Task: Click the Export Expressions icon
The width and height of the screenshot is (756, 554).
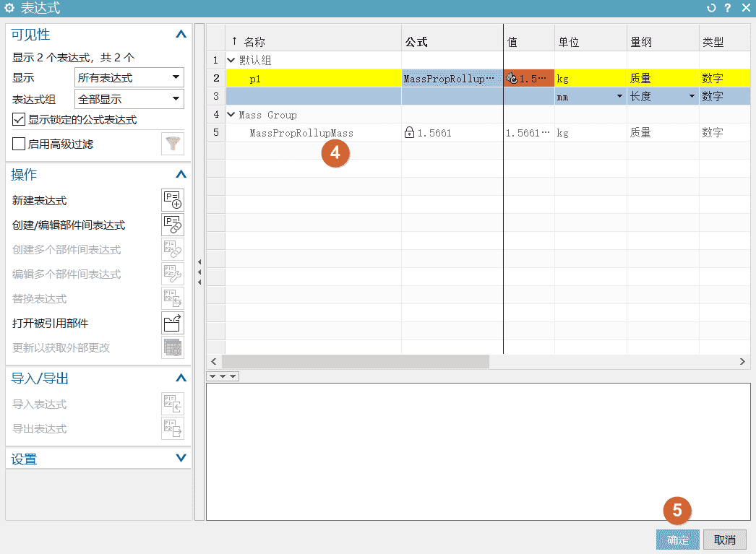Action: coord(173,429)
